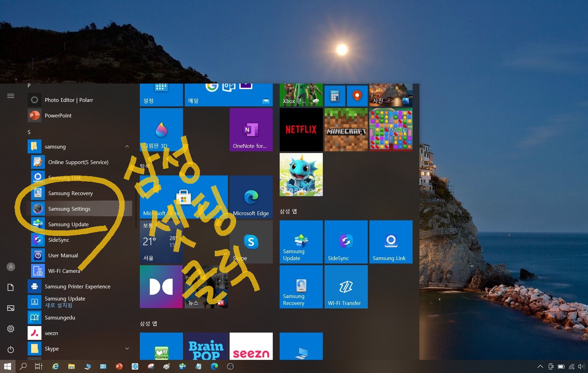Launch Wi-Fi Camera from the app list

(79, 271)
